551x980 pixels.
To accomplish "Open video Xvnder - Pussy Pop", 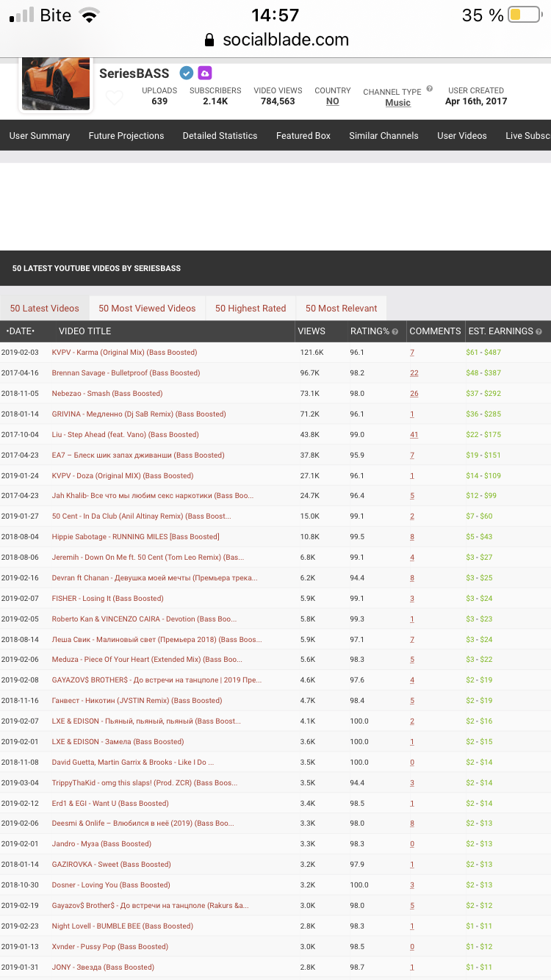I will click(x=110, y=947).
